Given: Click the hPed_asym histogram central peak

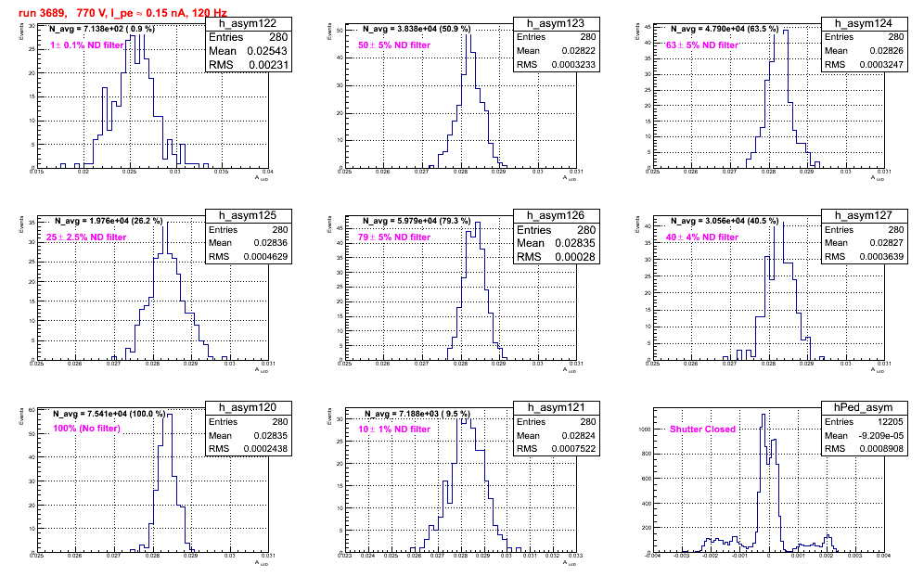Looking at the screenshot, I should click(764, 417).
